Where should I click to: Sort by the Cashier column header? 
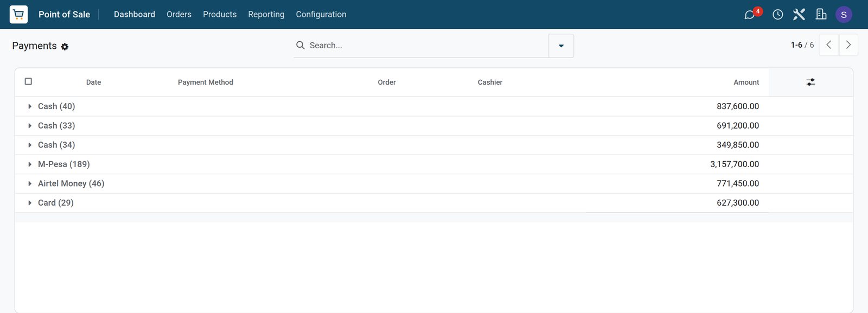point(490,82)
